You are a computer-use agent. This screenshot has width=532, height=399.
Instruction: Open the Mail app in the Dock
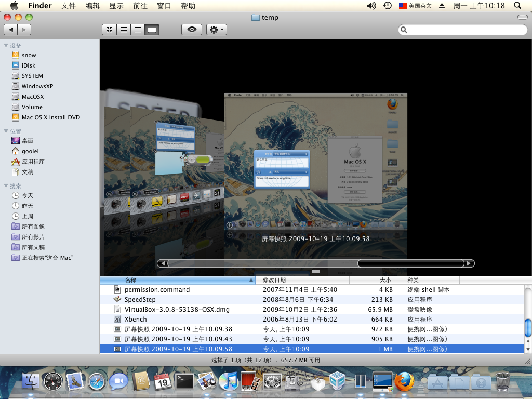75,381
